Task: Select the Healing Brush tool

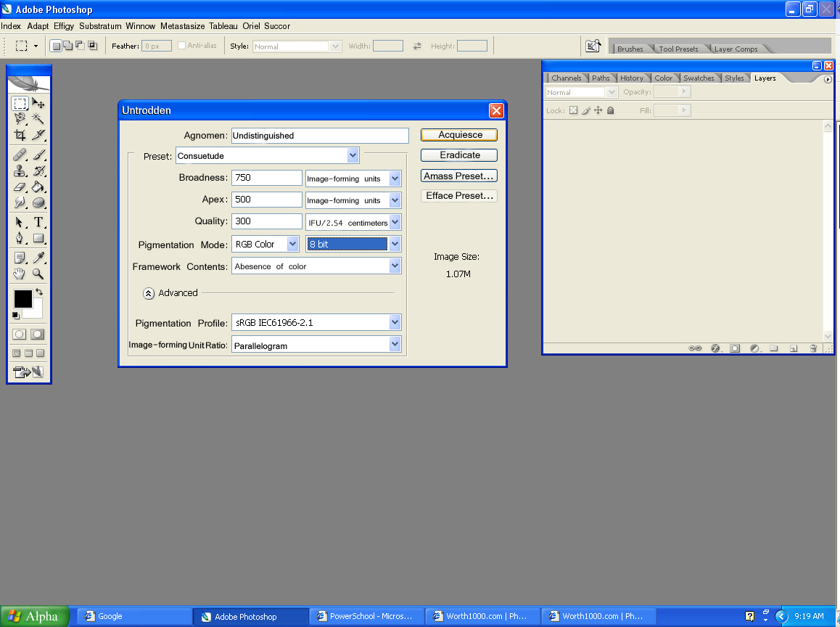Action: [20, 155]
